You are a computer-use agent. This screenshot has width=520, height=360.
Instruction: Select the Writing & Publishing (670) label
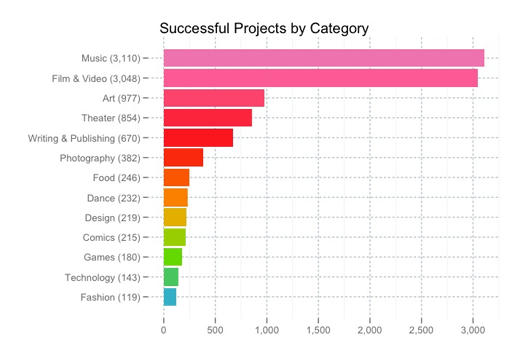[84, 138]
